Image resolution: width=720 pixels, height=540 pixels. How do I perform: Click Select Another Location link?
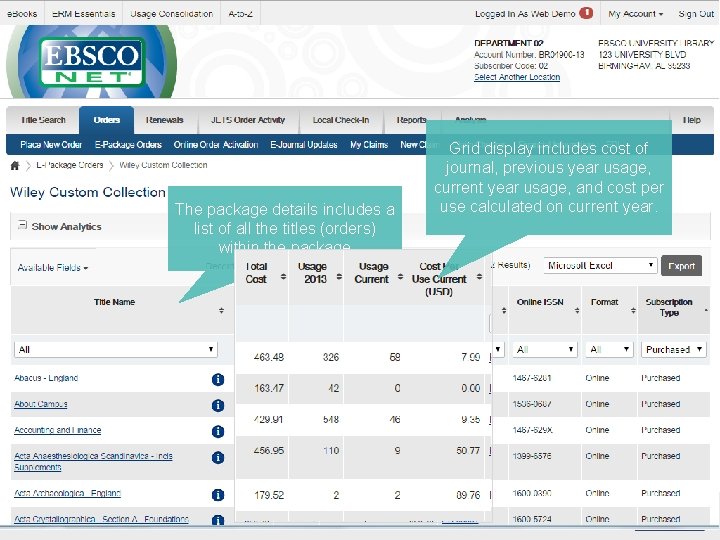[517, 77]
